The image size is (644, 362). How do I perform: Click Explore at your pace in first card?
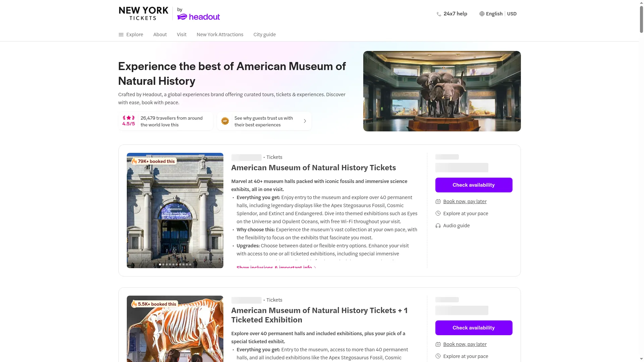[466, 214]
